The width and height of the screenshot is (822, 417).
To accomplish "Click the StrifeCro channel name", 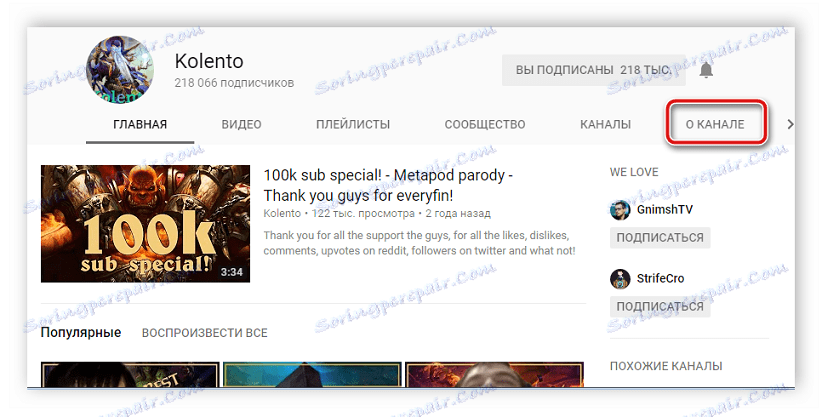I will click(661, 279).
